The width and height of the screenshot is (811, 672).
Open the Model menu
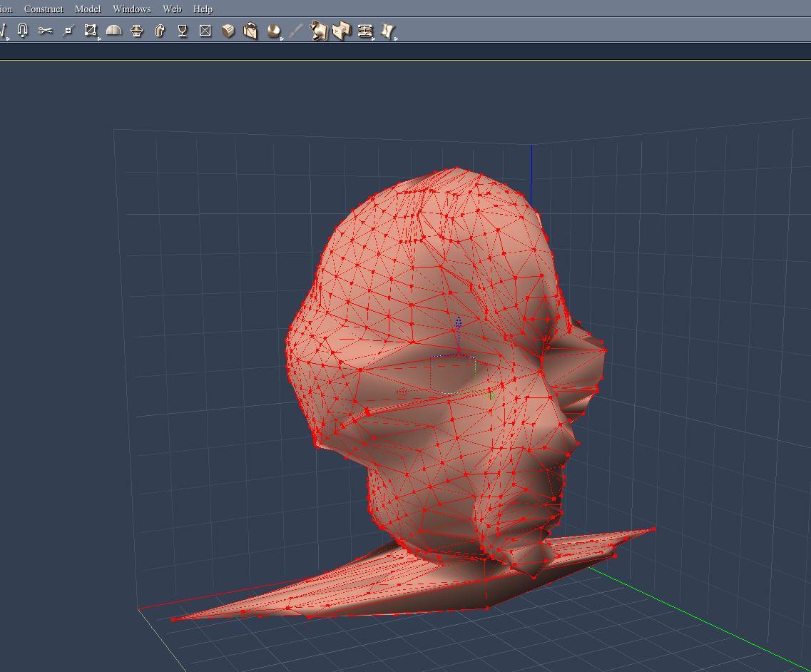pyautogui.click(x=88, y=9)
